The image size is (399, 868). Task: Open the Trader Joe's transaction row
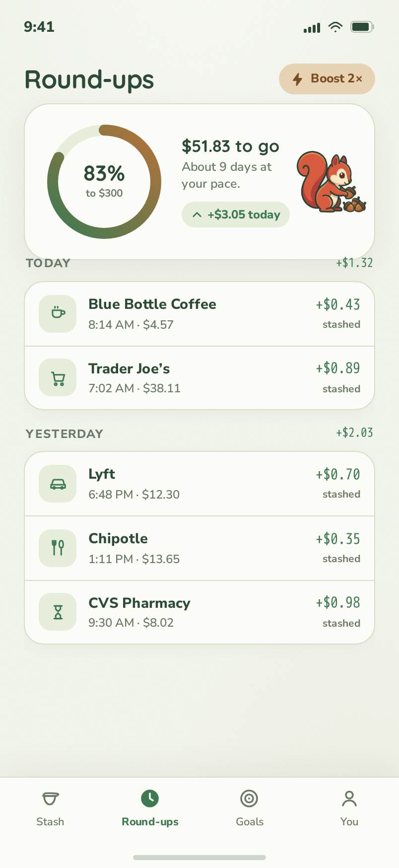[x=199, y=378]
